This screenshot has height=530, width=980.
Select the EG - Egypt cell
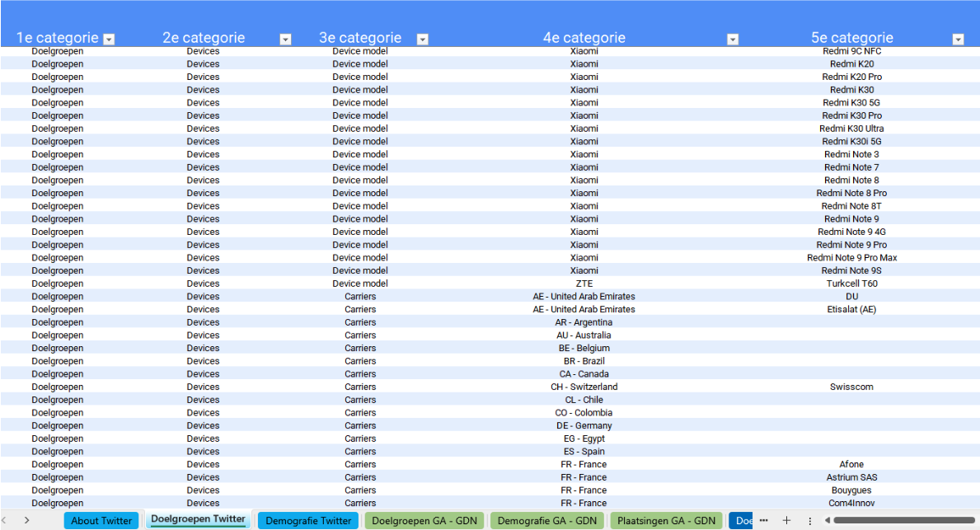[x=584, y=439]
